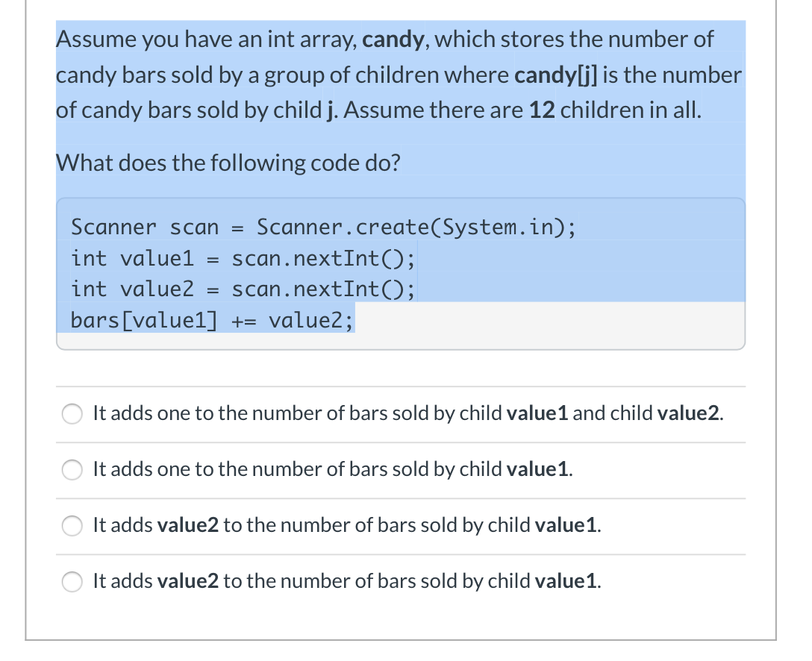Click the 'int value1 = scan.nextInt();' line
This screenshot has width=812, height=661.
pyautogui.click(x=243, y=258)
